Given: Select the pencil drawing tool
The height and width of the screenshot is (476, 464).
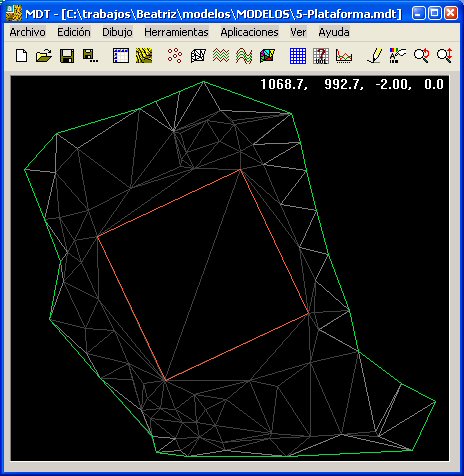Looking at the screenshot, I should [375, 55].
